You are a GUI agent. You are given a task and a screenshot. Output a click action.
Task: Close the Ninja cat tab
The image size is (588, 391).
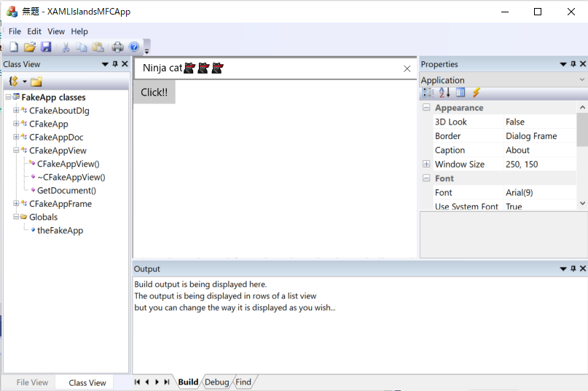click(x=407, y=68)
